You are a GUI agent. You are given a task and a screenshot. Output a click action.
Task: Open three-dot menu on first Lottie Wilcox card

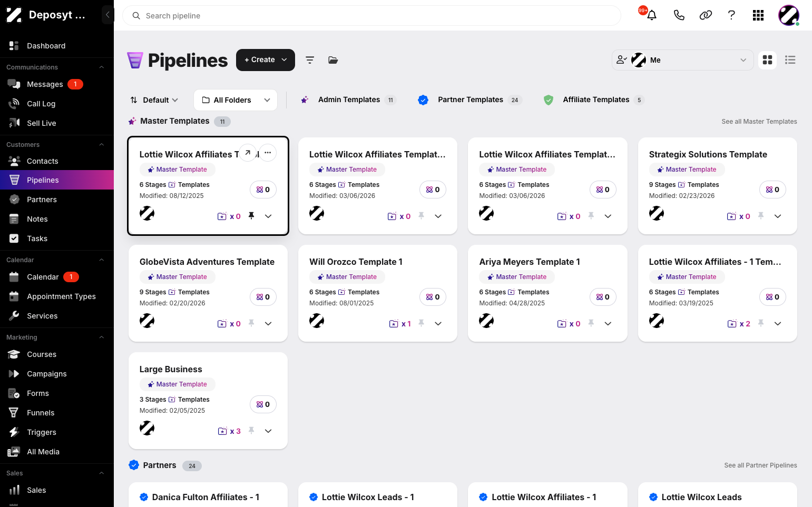click(x=268, y=153)
